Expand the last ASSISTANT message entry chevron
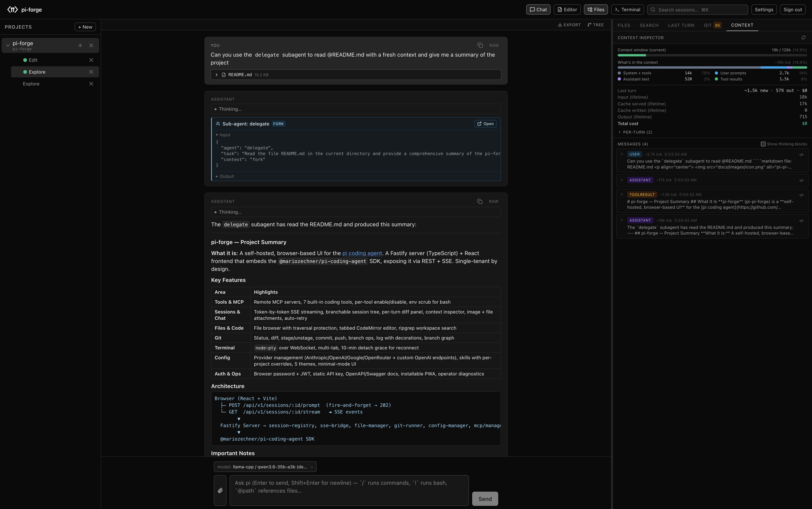This screenshot has width=812, height=509. click(622, 220)
